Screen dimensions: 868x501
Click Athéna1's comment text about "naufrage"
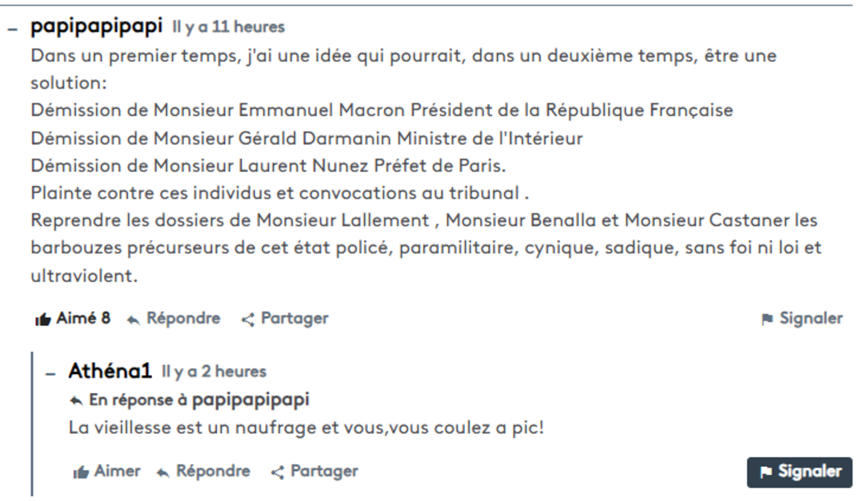point(306,428)
